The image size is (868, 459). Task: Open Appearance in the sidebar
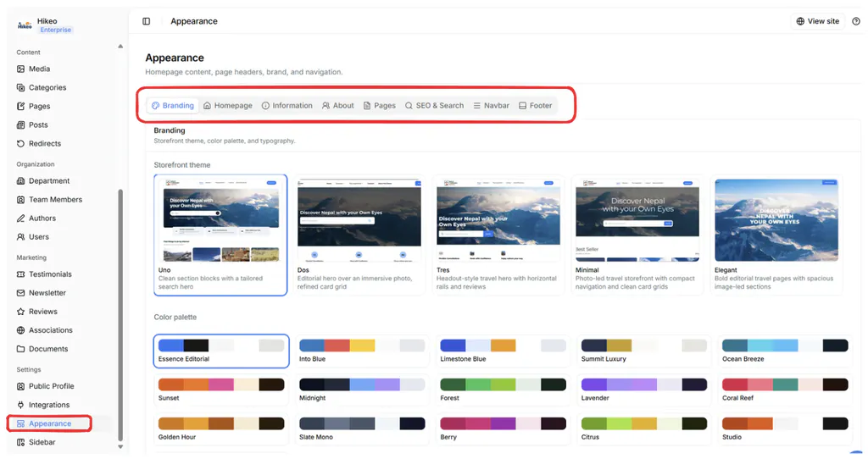[50, 423]
